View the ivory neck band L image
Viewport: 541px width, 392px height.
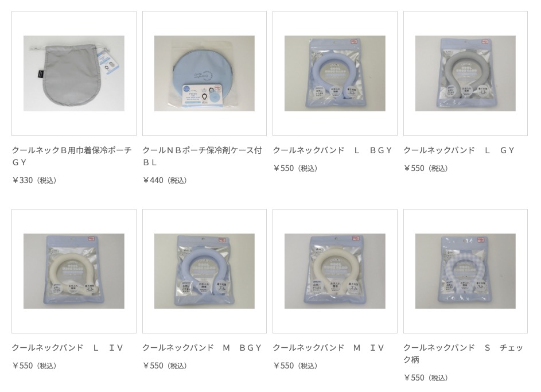[x=74, y=271]
